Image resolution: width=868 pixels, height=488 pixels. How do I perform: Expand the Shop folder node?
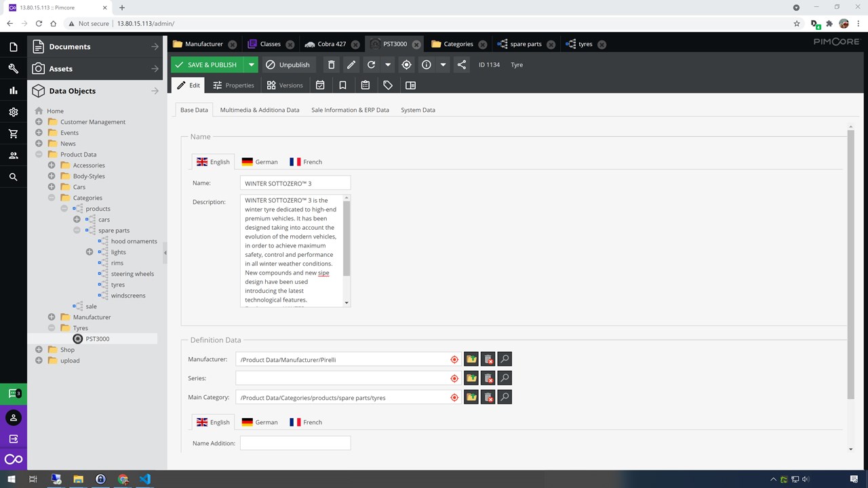coord(39,350)
